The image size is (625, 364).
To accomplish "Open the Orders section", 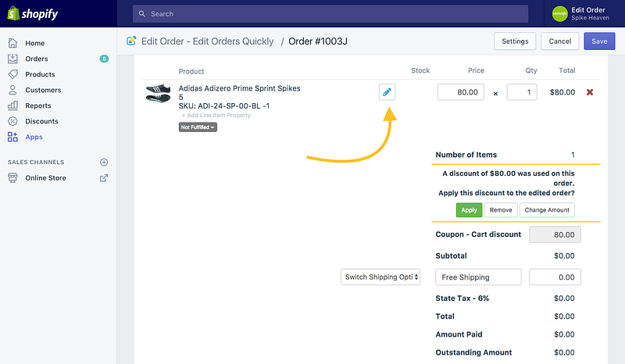I will click(x=36, y=59).
